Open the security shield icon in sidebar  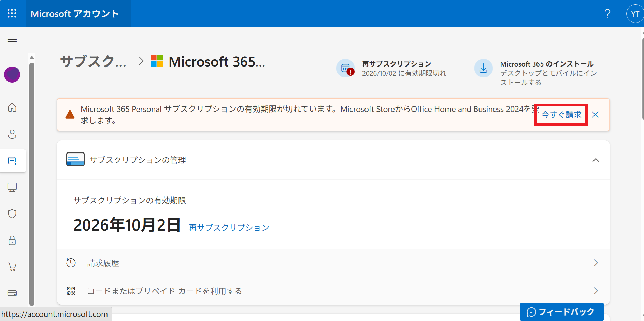click(12, 214)
